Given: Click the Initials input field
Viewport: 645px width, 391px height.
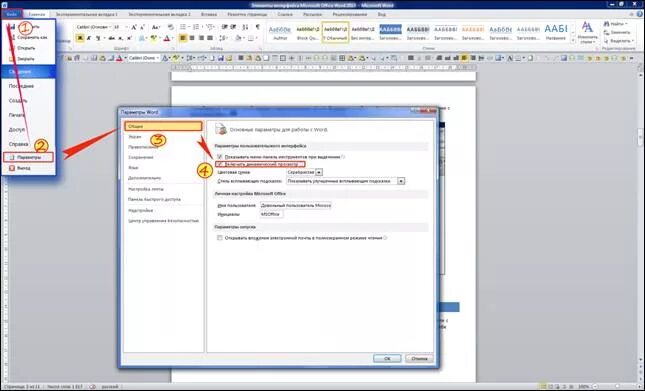Looking at the screenshot, I should click(271, 214).
